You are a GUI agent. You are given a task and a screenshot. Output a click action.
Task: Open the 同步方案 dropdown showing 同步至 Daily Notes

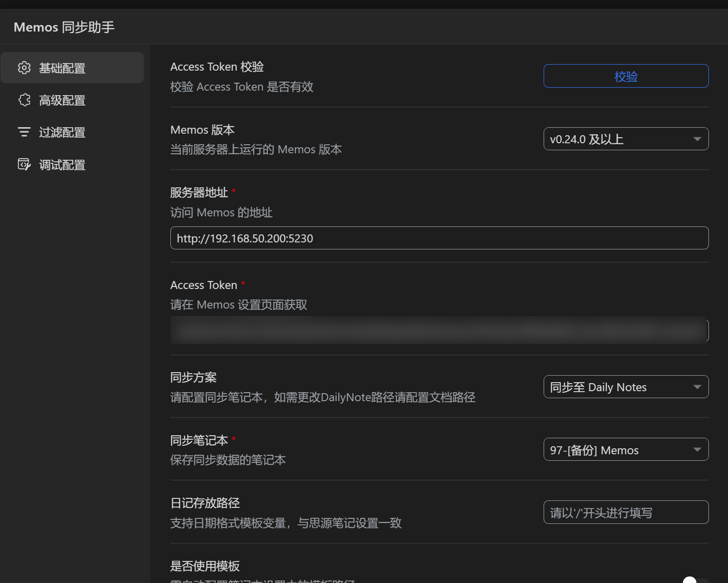626,387
